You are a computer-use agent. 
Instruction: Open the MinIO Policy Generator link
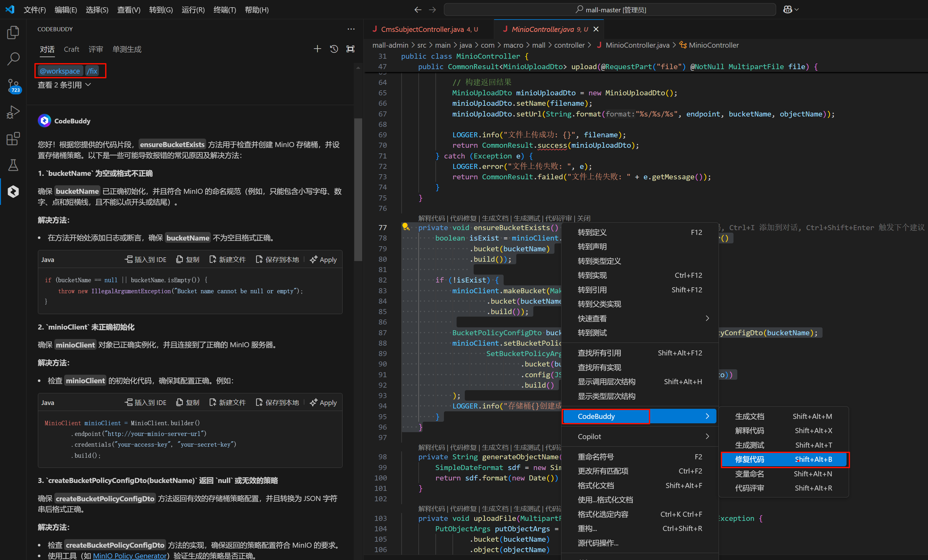coord(129,556)
